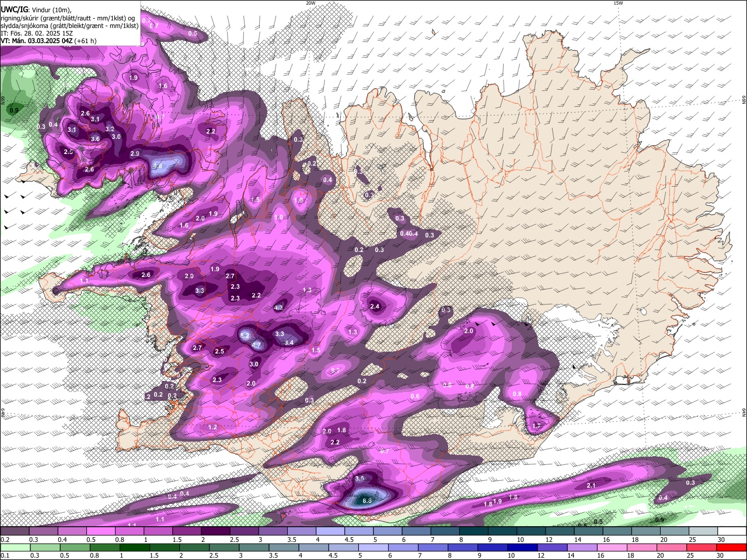Click the 3.4 precipitation value label
Viewport: 747px width, 560px height.
[289, 342]
